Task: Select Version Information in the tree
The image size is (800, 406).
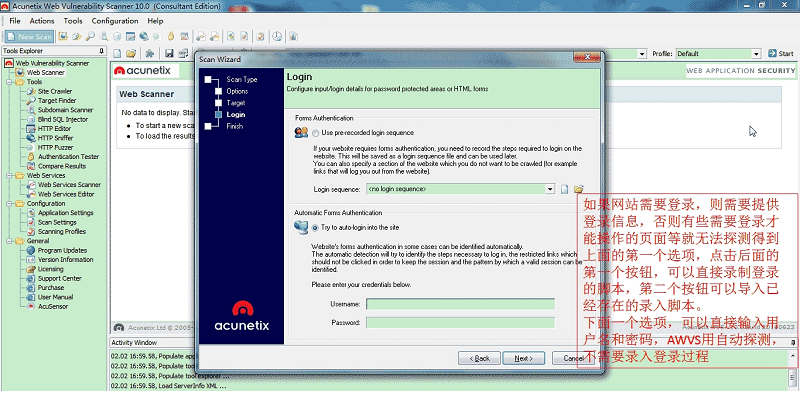Action: pos(65,260)
